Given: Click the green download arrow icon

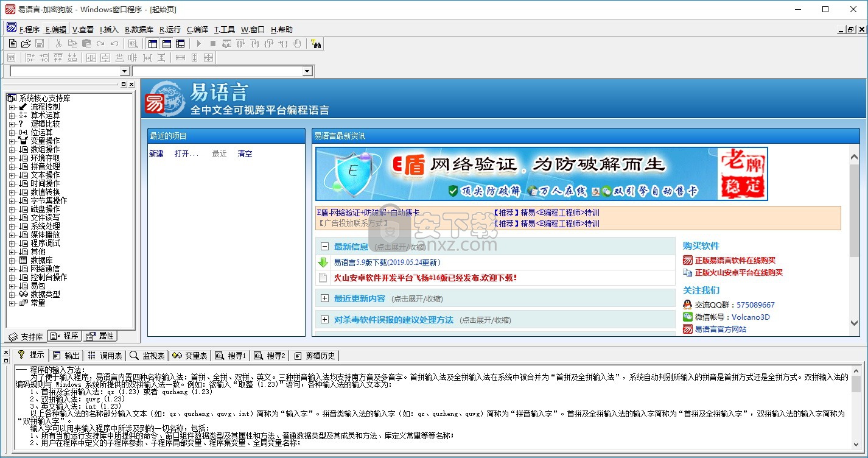Looking at the screenshot, I should pyautogui.click(x=323, y=262).
